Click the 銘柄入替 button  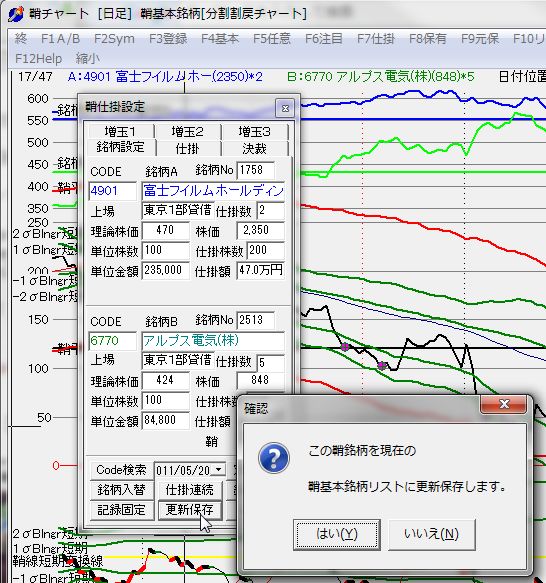121,490
